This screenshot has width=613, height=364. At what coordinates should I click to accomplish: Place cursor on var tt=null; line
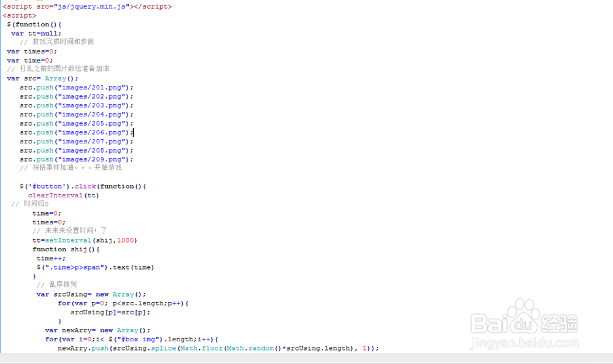click(x=36, y=34)
